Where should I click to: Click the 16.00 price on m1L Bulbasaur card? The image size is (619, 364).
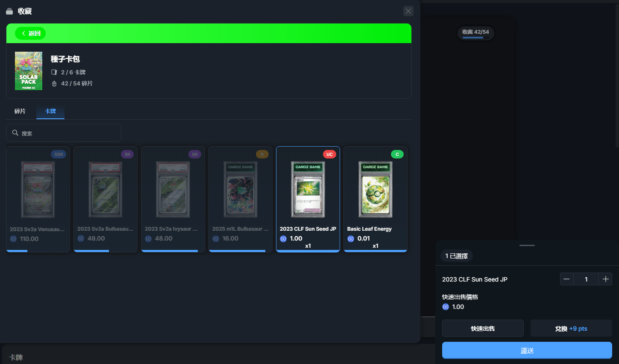click(230, 238)
